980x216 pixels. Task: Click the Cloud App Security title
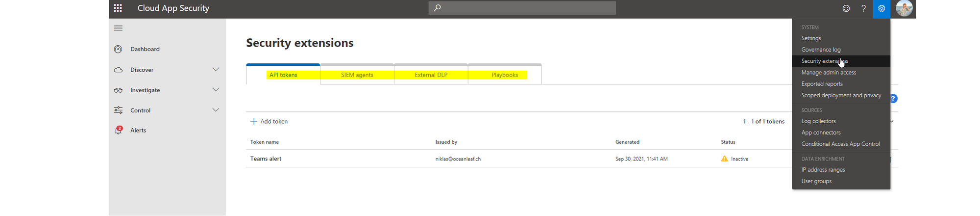coord(173,8)
